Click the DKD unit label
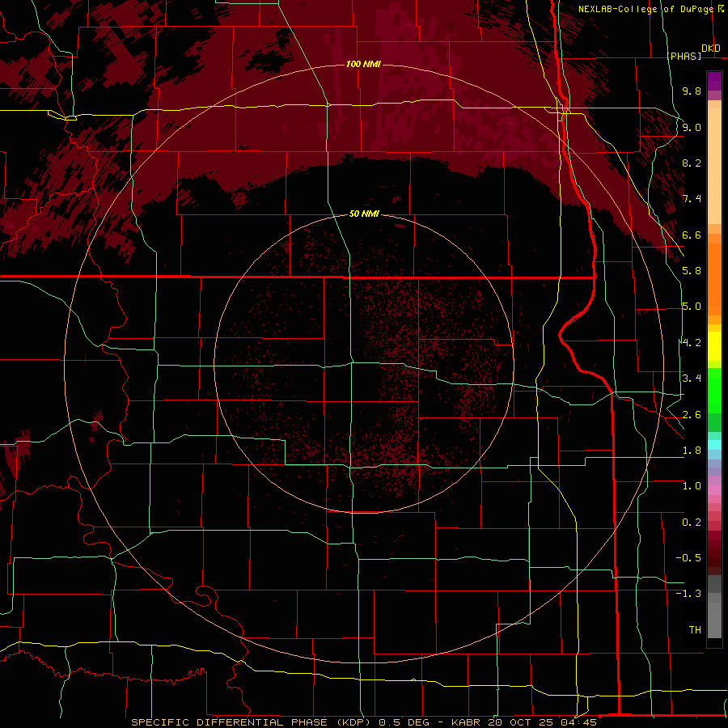Screen dimensions: 728x728 click(710, 49)
